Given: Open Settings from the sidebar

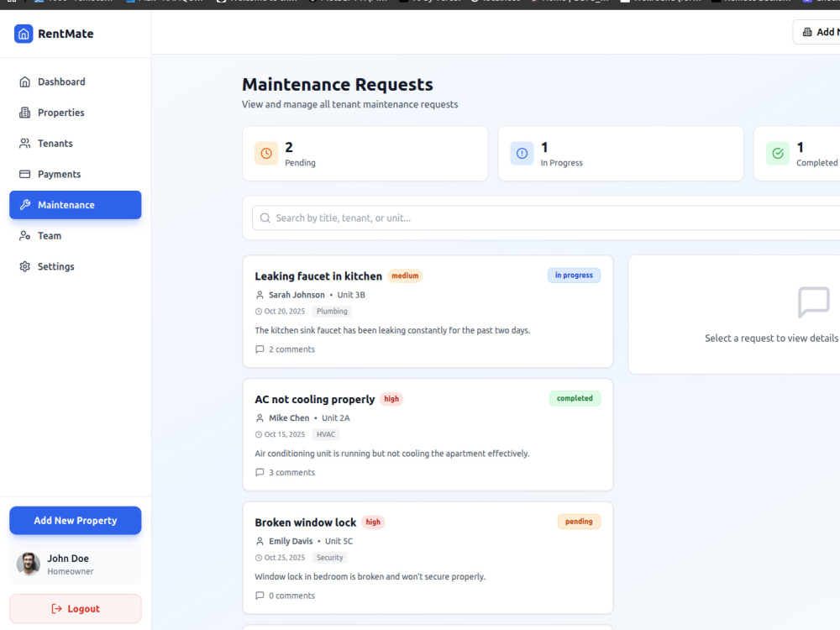Looking at the screenshot, I should [x=76, y=266].
